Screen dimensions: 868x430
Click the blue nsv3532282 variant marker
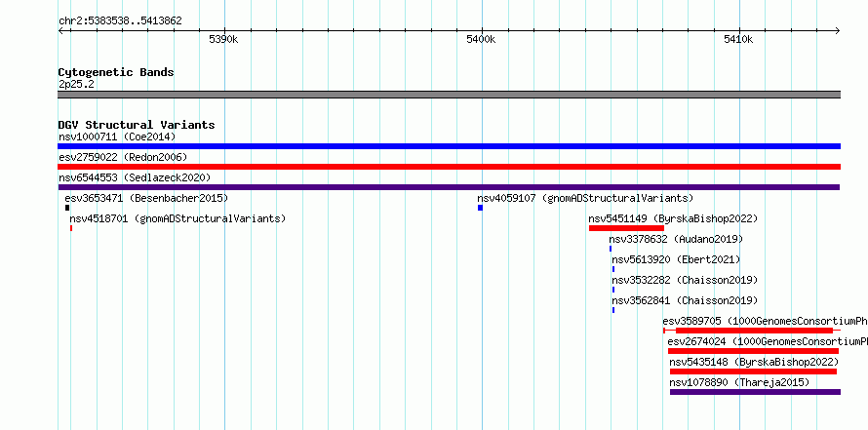pyautogui.click(x=613, y=290)
